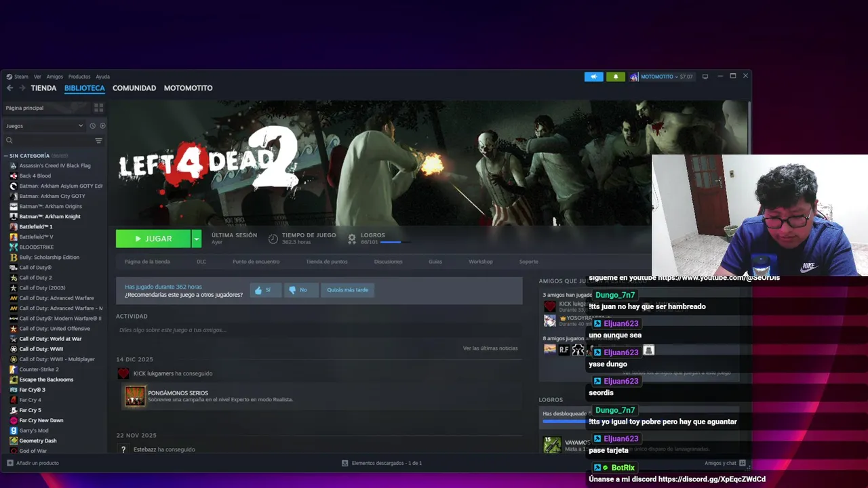Select Escape the Backrooms
The height and width of the screenshot is (488, 868).
46,380
